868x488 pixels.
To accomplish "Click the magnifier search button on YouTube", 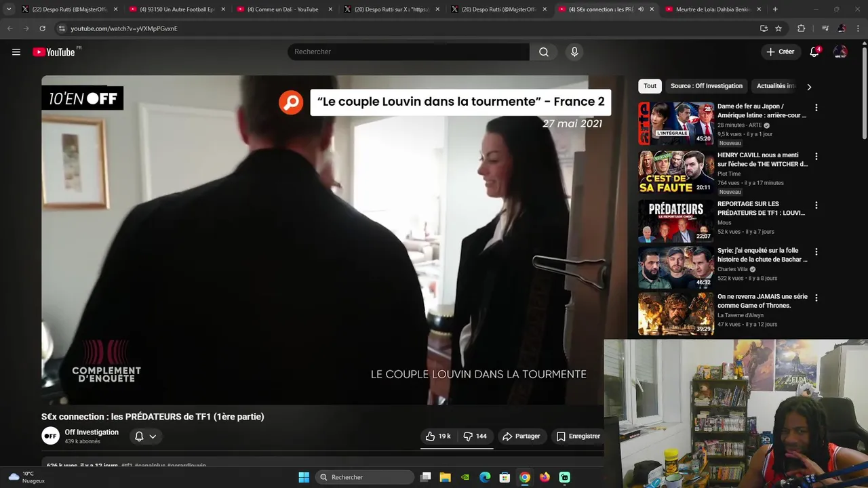I will click(544, 52).
